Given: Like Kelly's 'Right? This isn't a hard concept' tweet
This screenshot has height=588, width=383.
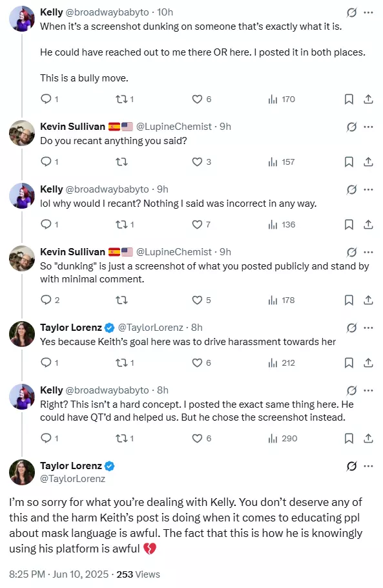Looking at the screenshot, I should [197, 438].
